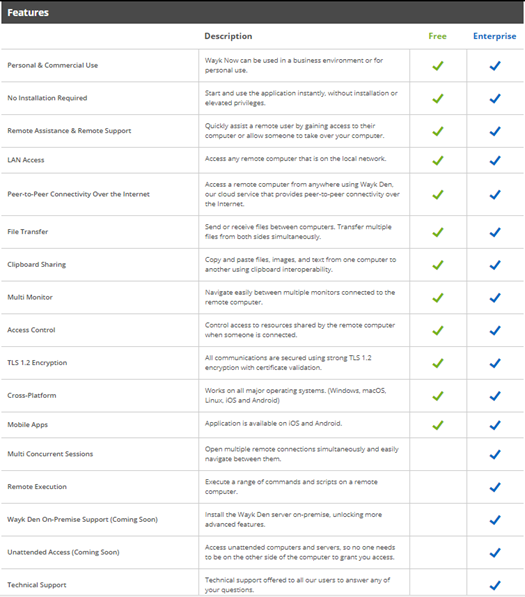Click the green Free checkmark for Cross-Platform

point(438,396)
